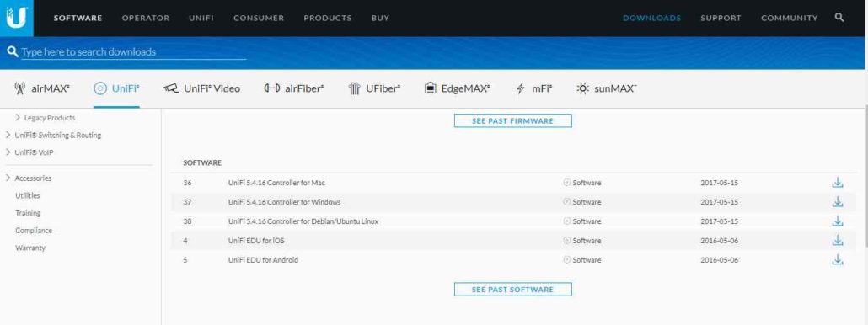Select the mFi lightning bolt icon
The image size is (868, 325).
coord(520,88)
